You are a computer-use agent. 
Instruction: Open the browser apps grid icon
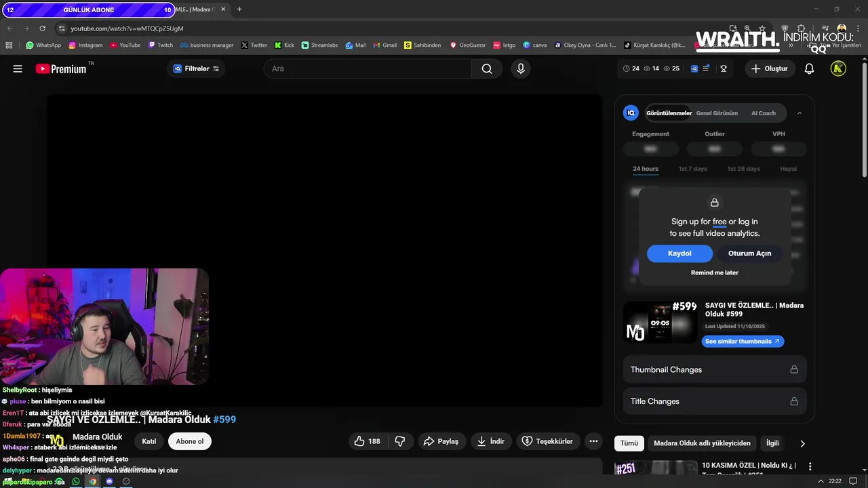coord(9,45)
